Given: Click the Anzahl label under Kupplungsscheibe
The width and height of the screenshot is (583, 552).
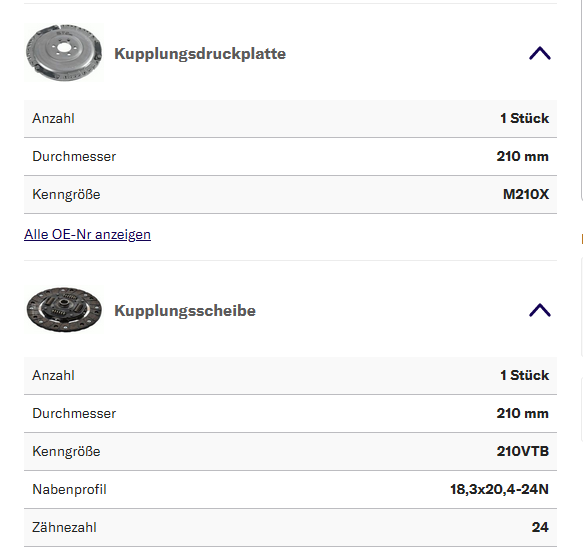Looking at the screenshot, I should point(53,375).
